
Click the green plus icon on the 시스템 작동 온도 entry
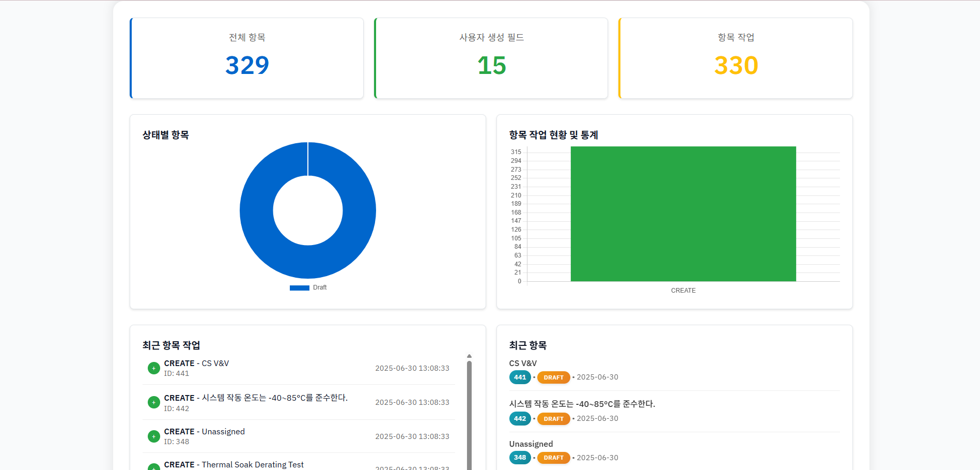[153, 402]
